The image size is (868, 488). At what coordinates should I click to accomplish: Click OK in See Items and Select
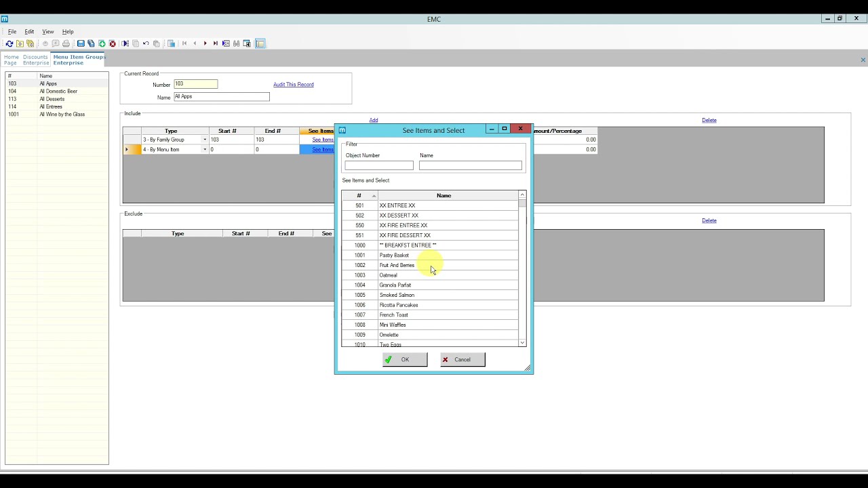click(x=405, y=359)
